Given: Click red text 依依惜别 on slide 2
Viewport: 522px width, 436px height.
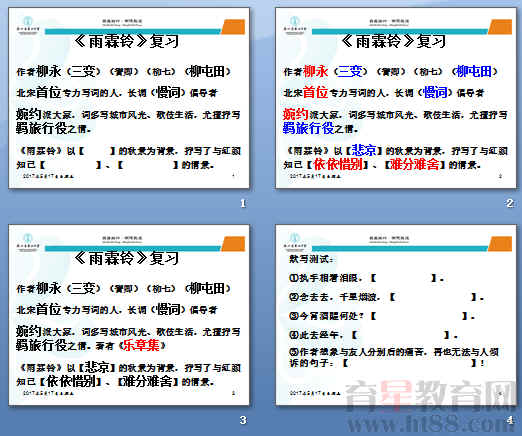Looking at the screenshot, I should [x=338, y=164].
